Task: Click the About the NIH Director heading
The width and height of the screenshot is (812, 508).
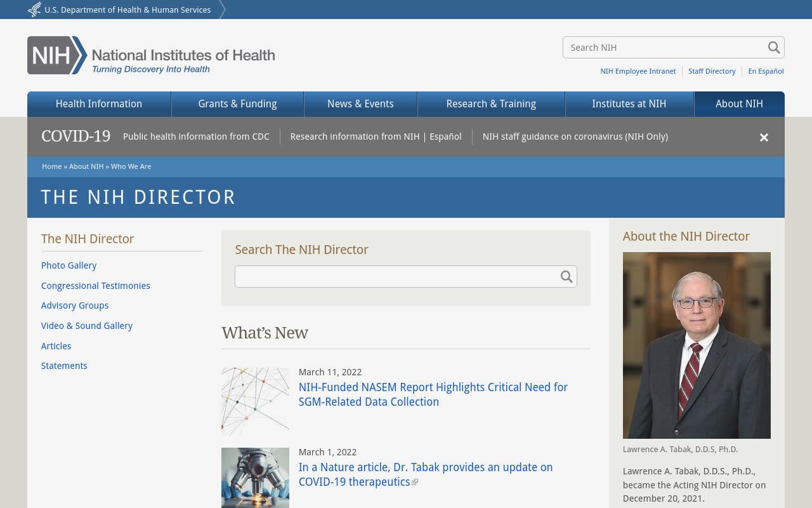Action: click(686, 236)
